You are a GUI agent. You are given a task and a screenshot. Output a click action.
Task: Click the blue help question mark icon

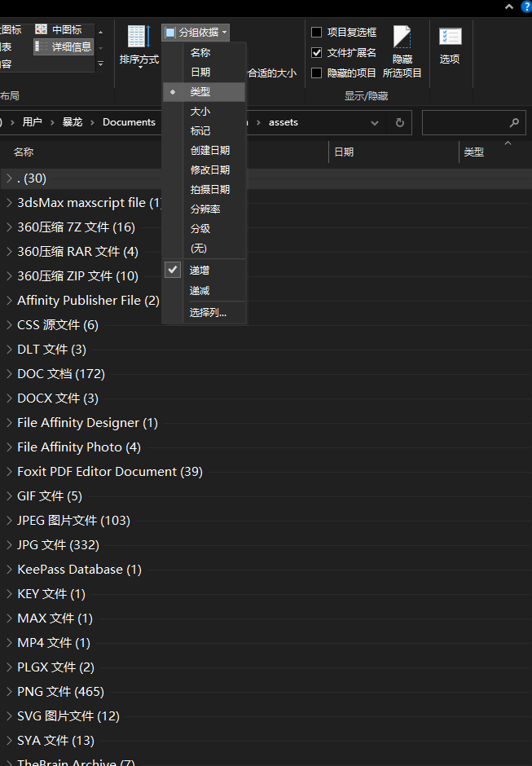coord(526,7)
